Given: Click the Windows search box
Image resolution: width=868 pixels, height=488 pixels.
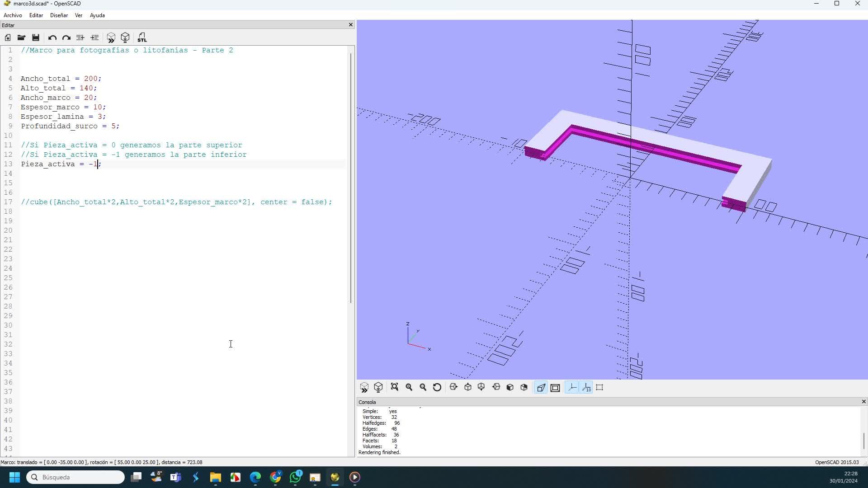Looking at the screenshot, I should 75,477.
